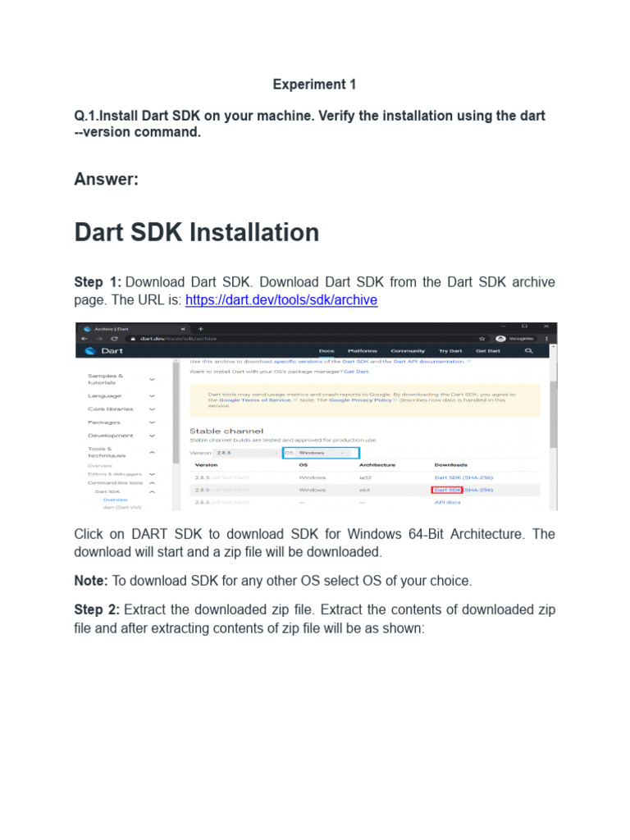Screen dimensions: 630x840
Task: Click the ia32 architecture cell
Action: pos(365,477)
